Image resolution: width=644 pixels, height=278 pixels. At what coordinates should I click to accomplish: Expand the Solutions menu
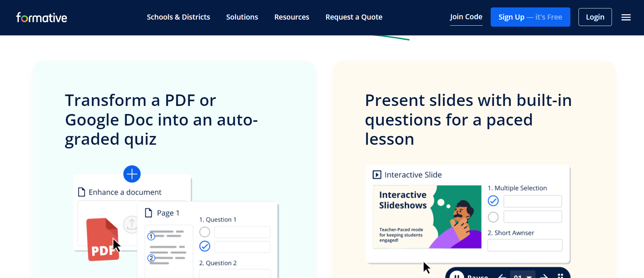point(242,17)
